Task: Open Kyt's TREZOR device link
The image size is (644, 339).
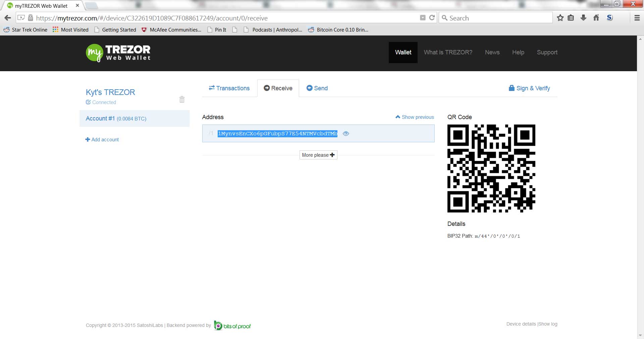Action: coord(110,92)
